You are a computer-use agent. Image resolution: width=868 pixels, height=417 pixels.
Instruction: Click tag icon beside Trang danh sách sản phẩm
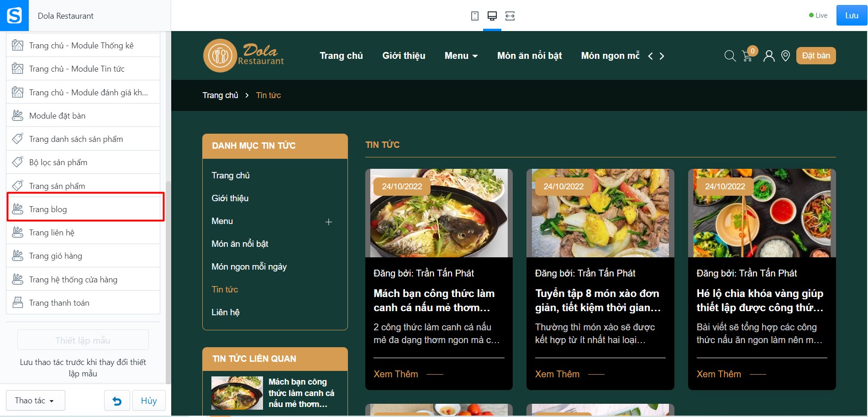click(17, 139)
